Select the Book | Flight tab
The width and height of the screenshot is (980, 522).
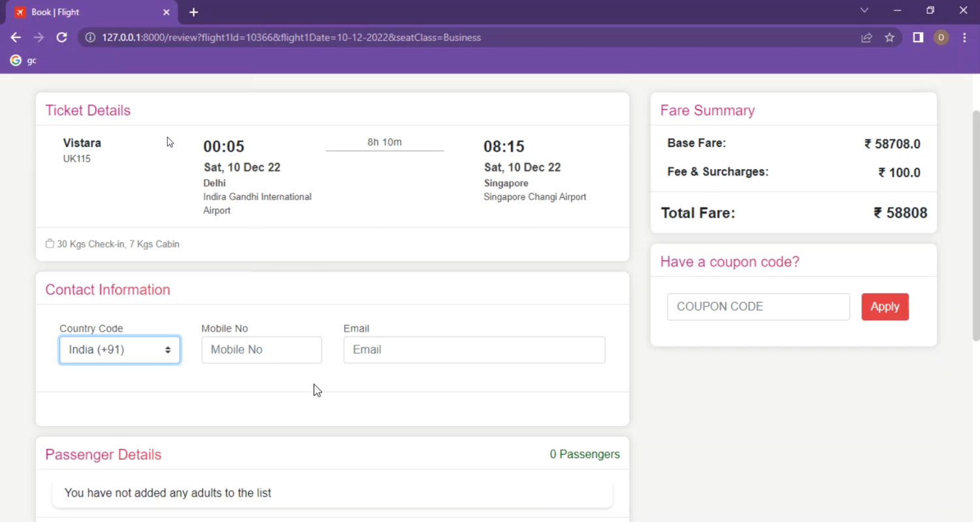click(85, 12)
